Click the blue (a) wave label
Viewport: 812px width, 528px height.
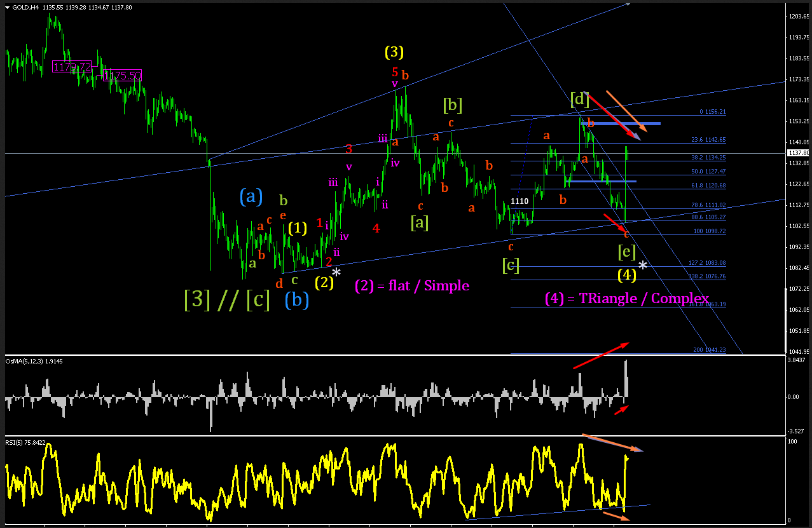pos(251,196)
